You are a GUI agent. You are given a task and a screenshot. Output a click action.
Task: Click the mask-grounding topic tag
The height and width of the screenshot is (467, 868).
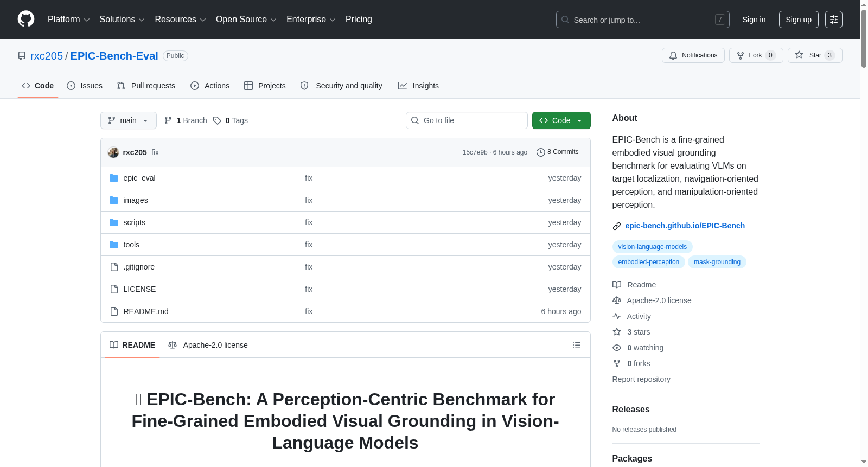pyautogui.click(x=717, y=262)
